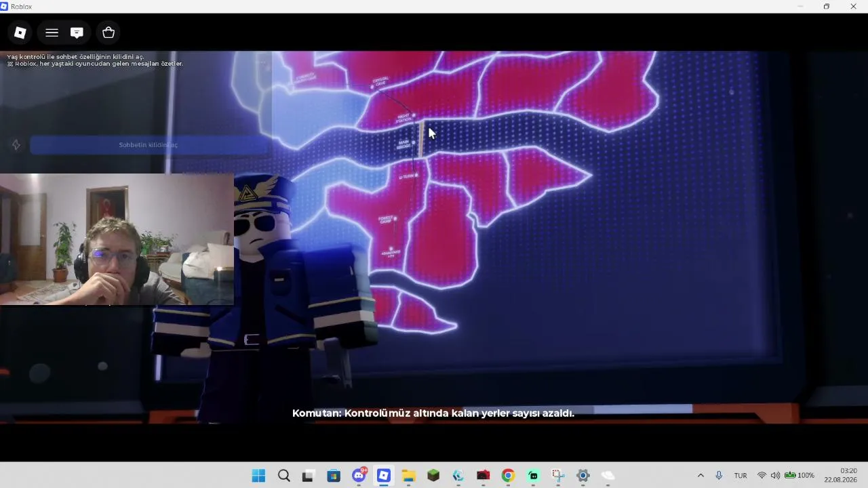Screen dimensions: 868x488
Task: Click the Komutan subtitle text
Action: point(433,413)
